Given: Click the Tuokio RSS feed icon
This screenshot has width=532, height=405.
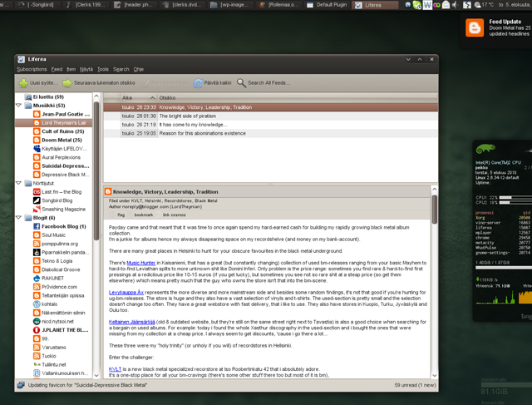Looking at the screenshot, I should click(x=37, y=356).
